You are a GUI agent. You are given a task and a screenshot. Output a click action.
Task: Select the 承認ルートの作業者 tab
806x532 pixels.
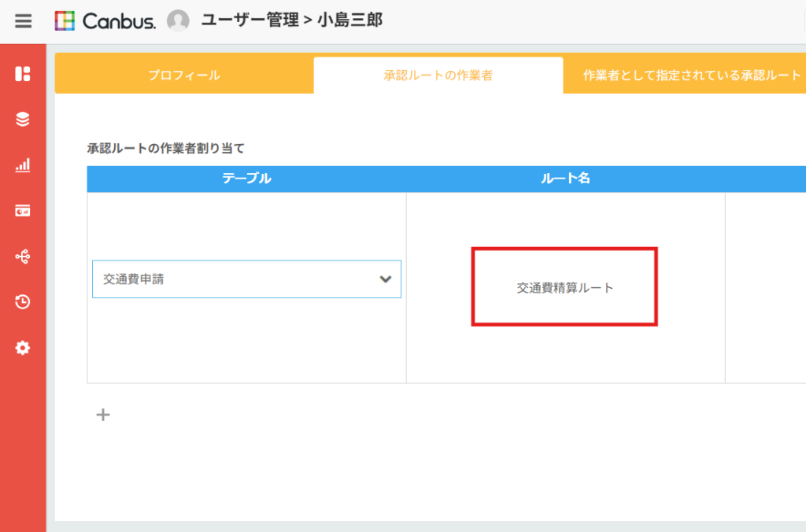tap(438, 76)
